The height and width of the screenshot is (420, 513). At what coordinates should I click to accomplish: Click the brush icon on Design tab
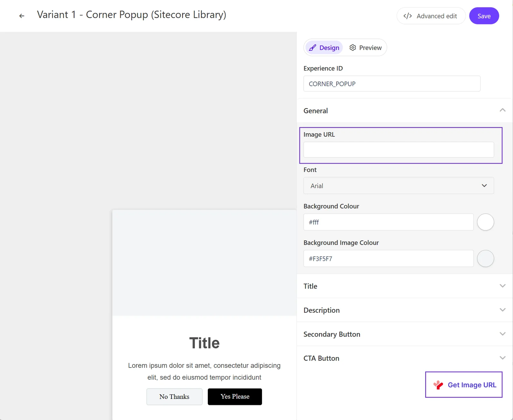click(x=312, y=48)
